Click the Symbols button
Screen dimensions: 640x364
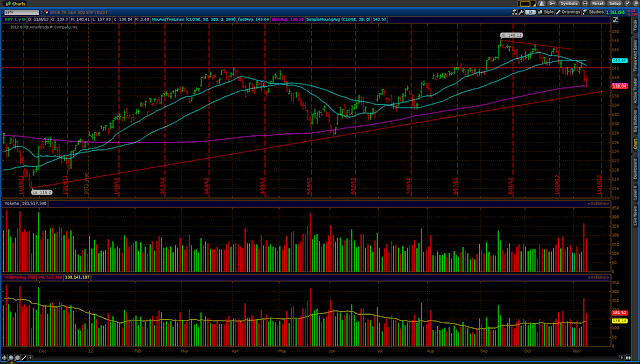click(569, 3)
